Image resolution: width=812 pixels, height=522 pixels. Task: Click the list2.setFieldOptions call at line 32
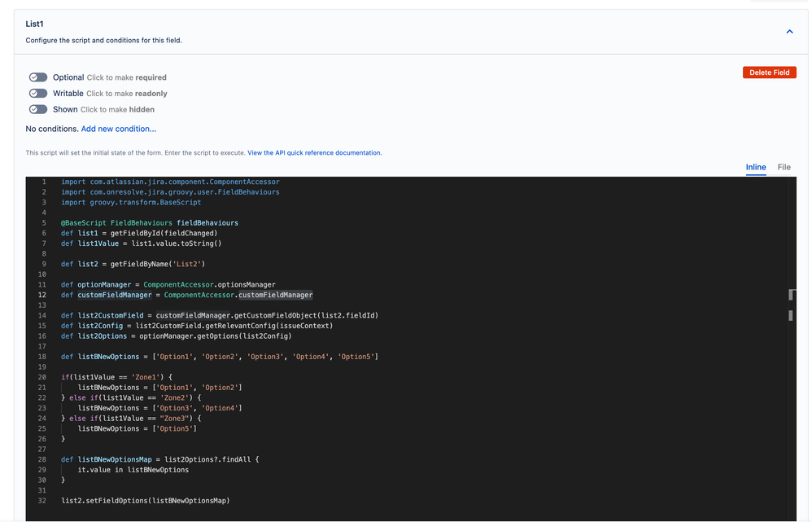(x=146, y=500)
